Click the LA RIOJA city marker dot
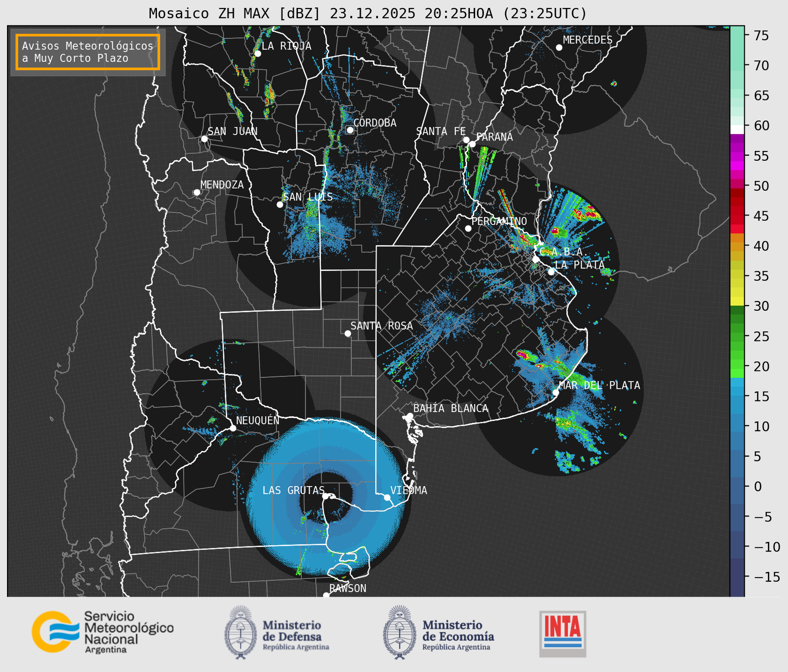The height and width of the screenshot is (672, 788). 257,54
